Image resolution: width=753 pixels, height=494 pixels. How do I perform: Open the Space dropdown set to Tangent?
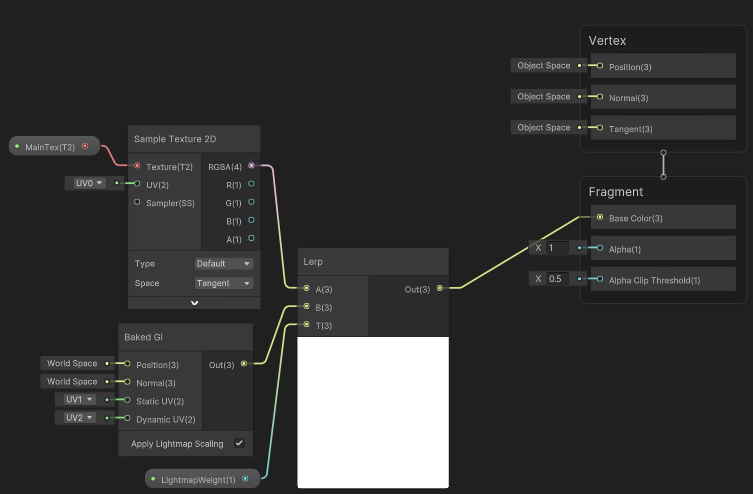point(223,283)
